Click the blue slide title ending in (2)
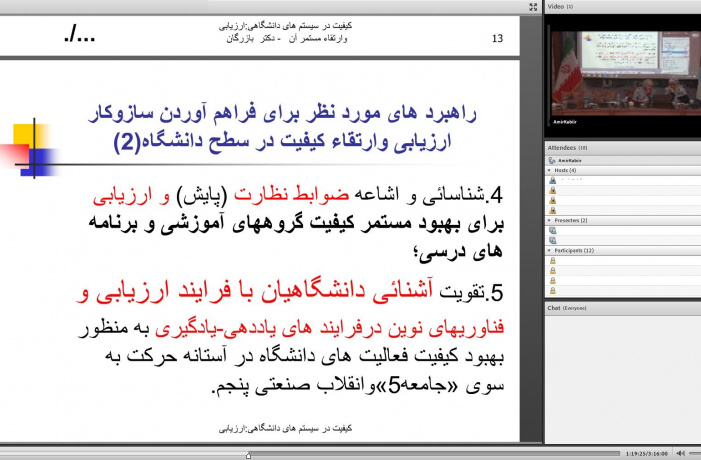 (x=282, y=128)
